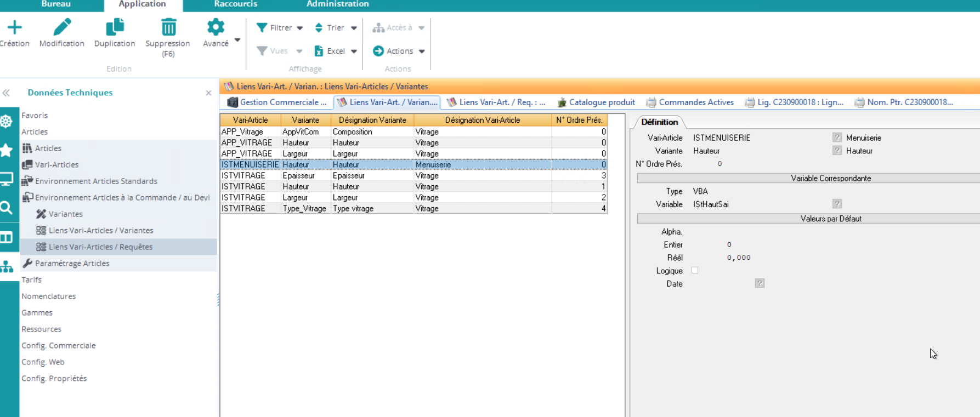Click the Modification pencil icon

(x=61, y=27)
